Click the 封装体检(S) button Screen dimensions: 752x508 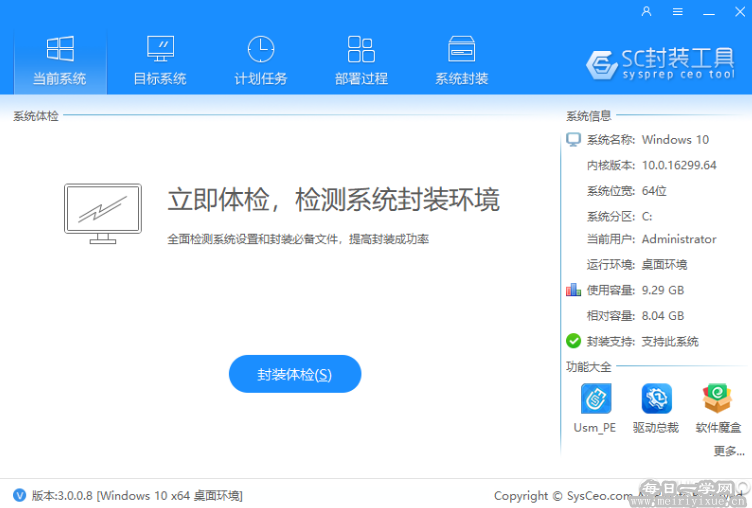(x=294, y=374)
